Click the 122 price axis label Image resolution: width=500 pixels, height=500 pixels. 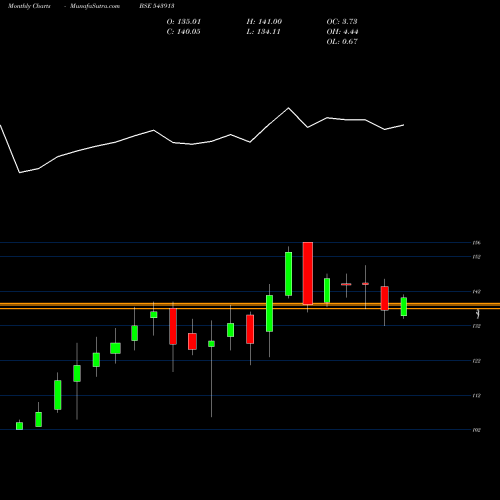[x=477, y=361]
